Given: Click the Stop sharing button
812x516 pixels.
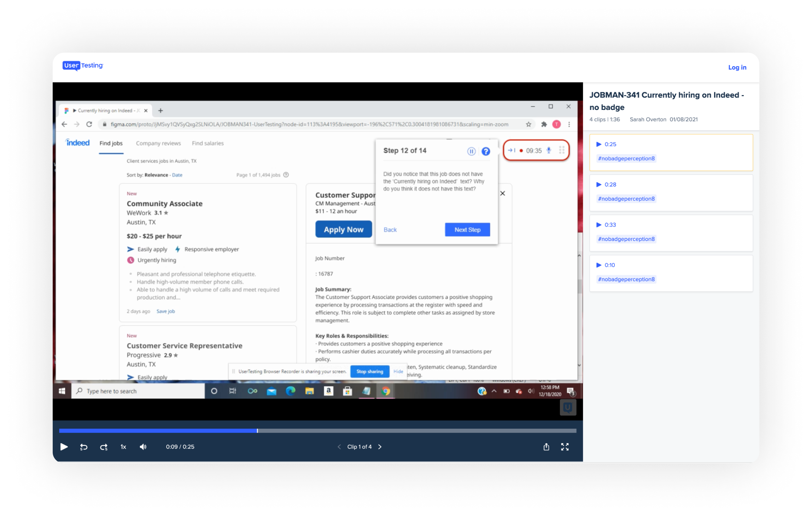Looking at the screenshot, I should pyautogui.click(x=370, y=371).
